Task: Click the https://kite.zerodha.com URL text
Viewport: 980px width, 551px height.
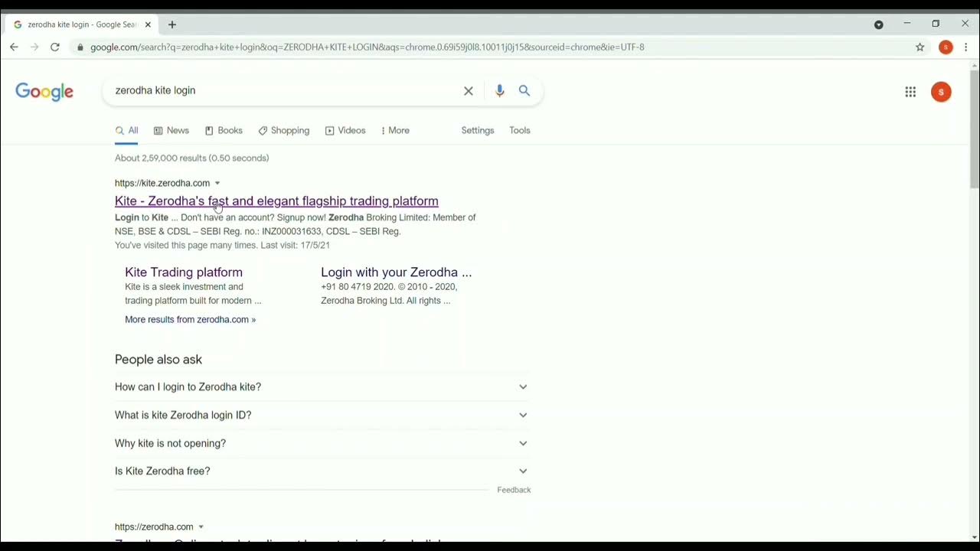Action: pos(162,184)
